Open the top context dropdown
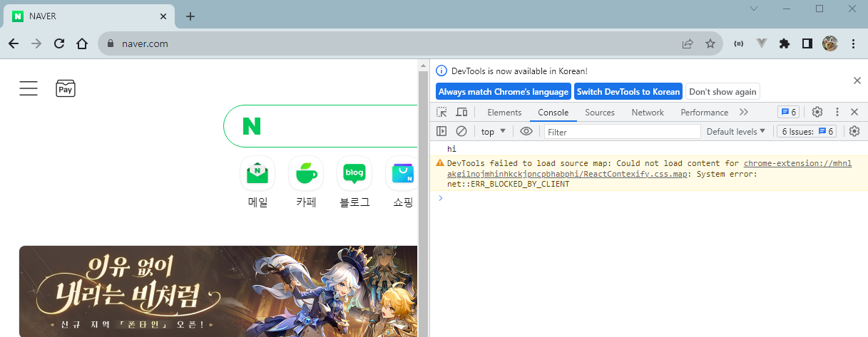 494,131
